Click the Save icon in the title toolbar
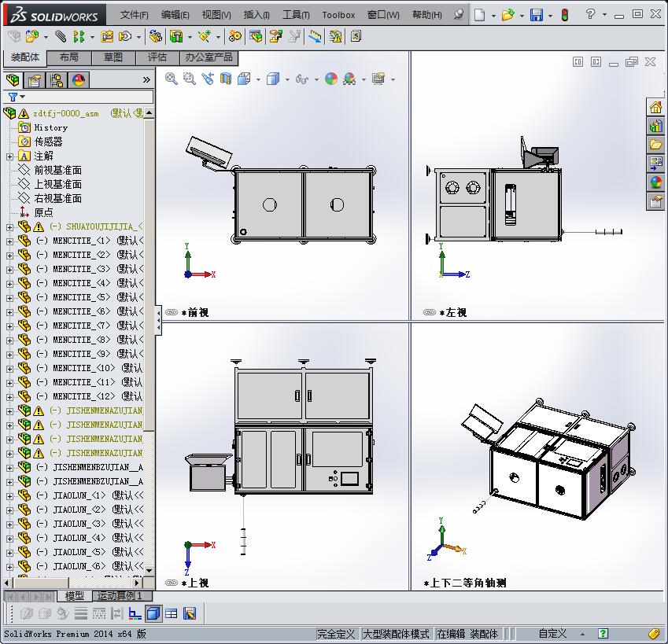668x644 pixels. (x=537, y=15)
